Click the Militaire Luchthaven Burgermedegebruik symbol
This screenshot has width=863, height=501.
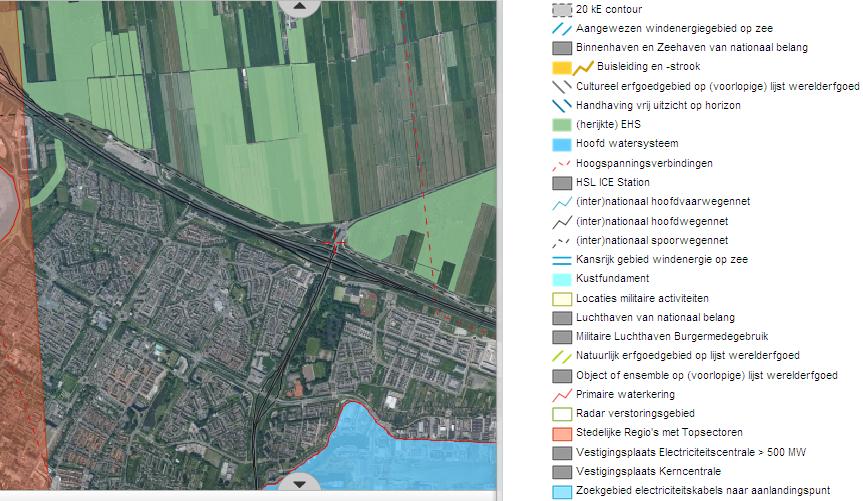click(x=562, y=337)
